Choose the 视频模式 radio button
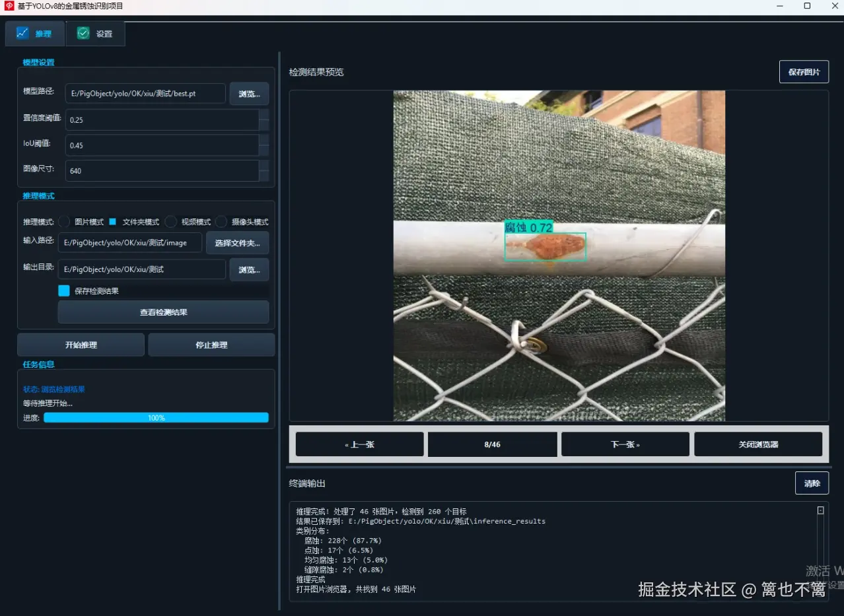 [171, 222]
